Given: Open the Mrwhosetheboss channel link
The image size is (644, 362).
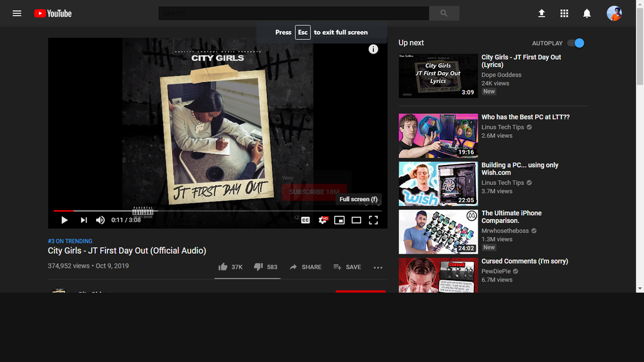Looking at the screenshot, I should (505, 231).
